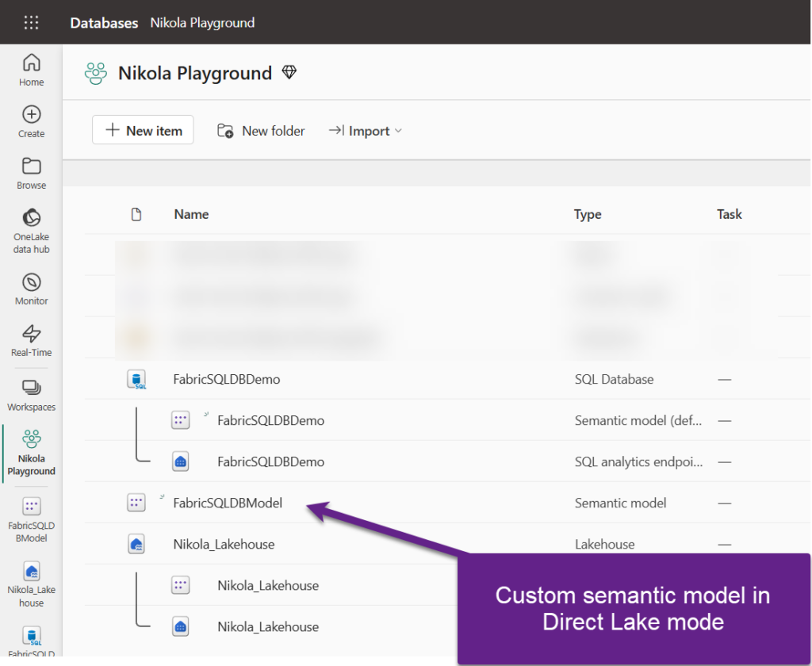This screenshot has width=812, height=666.
Task: Click the Nikola Playground workspace icon in header
Action: (96, 73)
